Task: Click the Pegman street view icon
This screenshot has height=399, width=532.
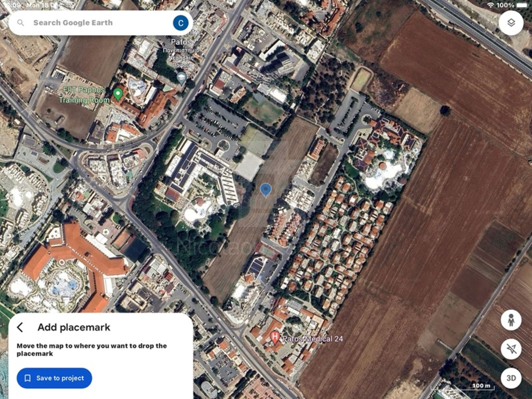Action: 511,320
